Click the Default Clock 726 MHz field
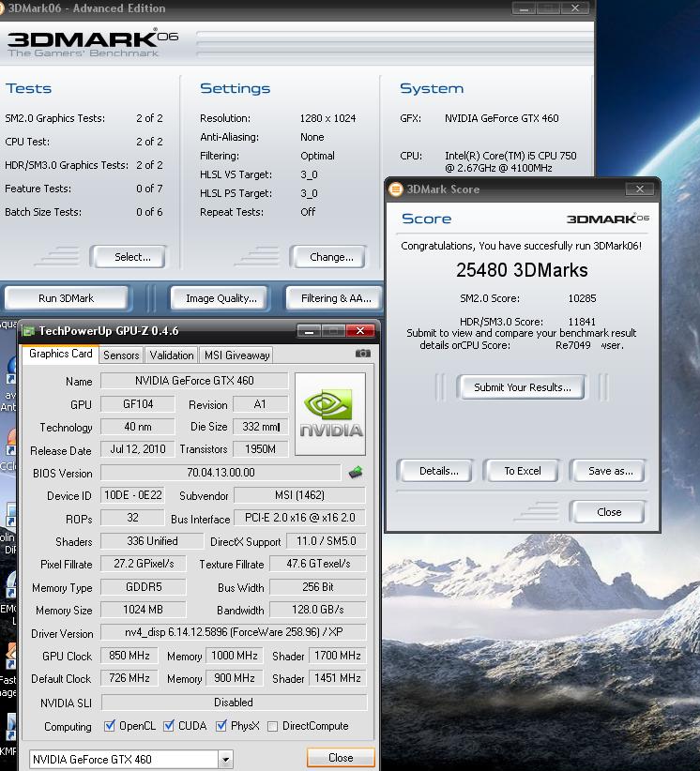 [129, 678]
